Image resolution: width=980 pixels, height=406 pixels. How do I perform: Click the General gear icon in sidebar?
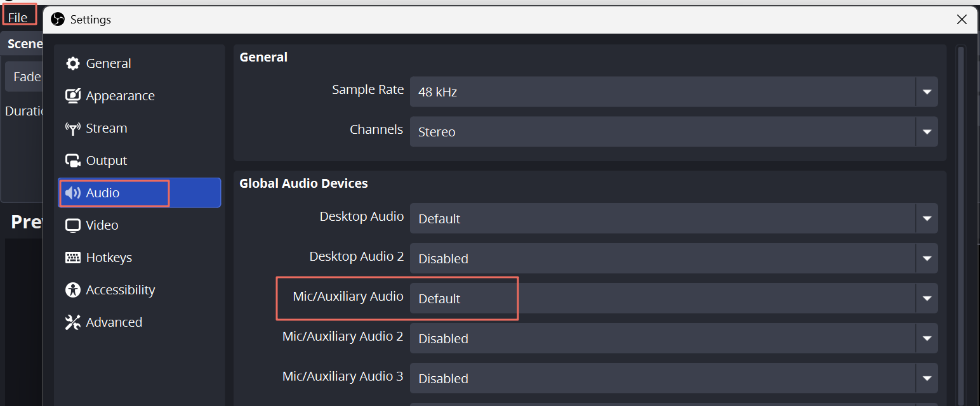[73, 63]
